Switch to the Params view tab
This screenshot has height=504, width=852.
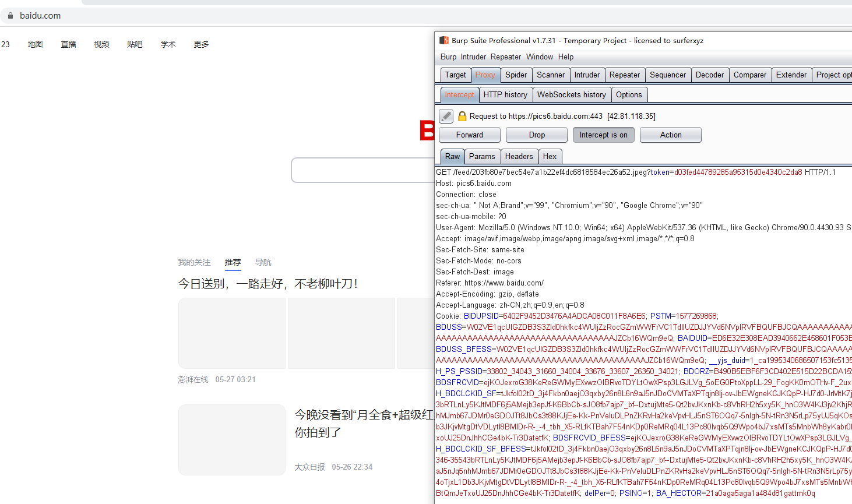[x=482, y=156]
